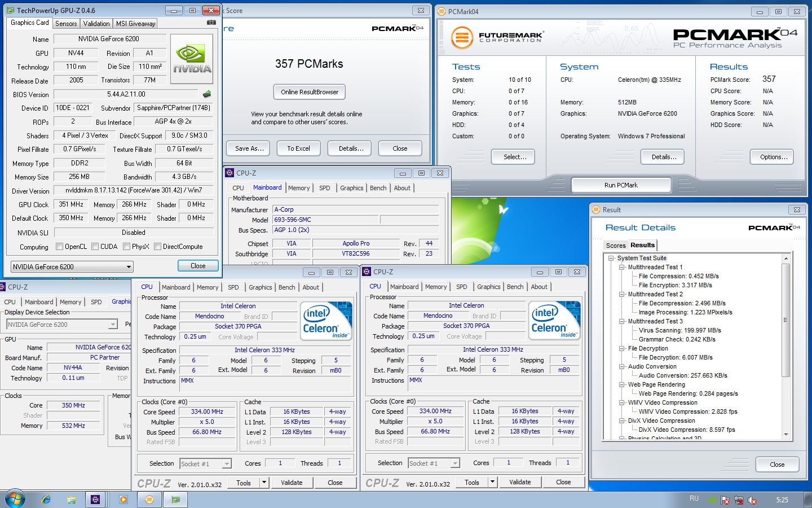Switch to PCMark04 via its taskbar icon
This screenshot has width=812, height=508.
click(x=149, y=500)
